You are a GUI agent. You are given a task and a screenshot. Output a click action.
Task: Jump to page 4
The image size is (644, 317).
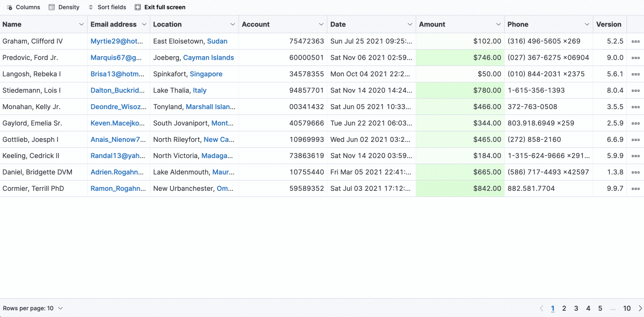(588, 308)
